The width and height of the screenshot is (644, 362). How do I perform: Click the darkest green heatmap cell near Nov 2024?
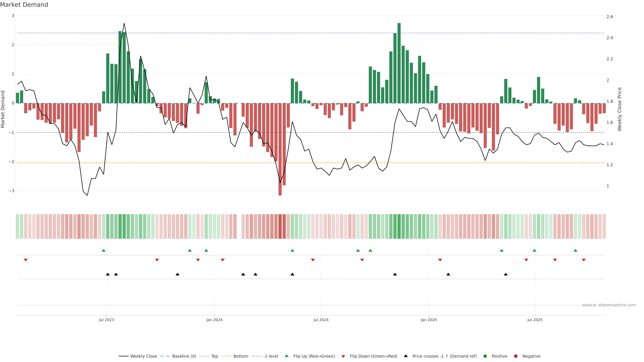click(399, 226)
